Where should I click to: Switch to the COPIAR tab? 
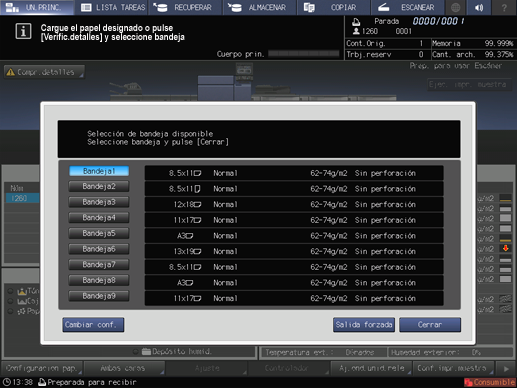tap(333, 7)
